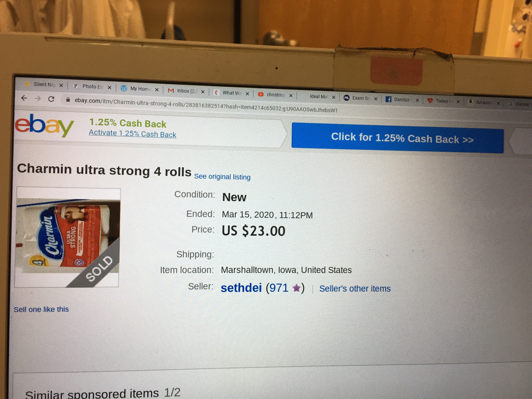Close the Silent Night tab

tap(61, 85)
